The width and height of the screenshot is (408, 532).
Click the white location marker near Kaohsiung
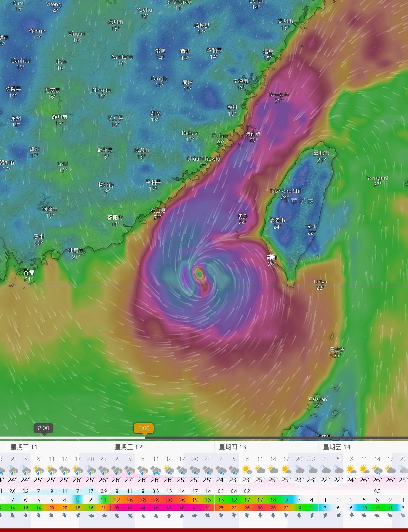tap(272, 257)
